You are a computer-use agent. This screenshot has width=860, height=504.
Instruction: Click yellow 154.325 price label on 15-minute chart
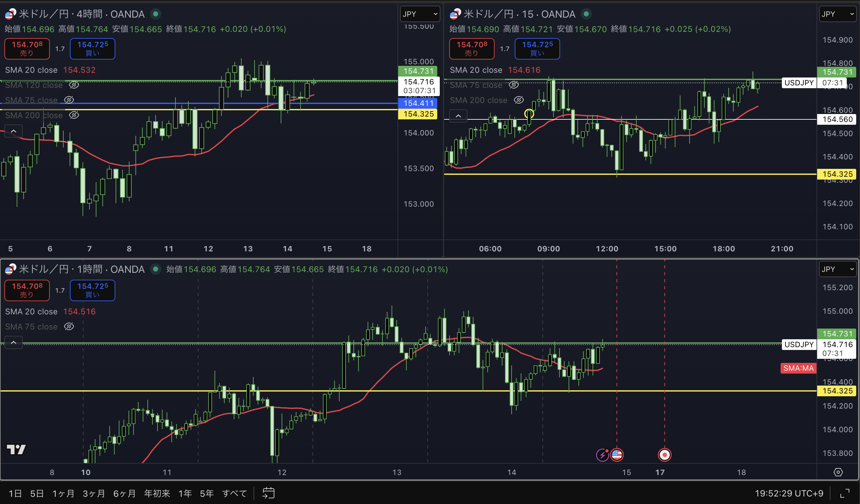tap(837, 174)
